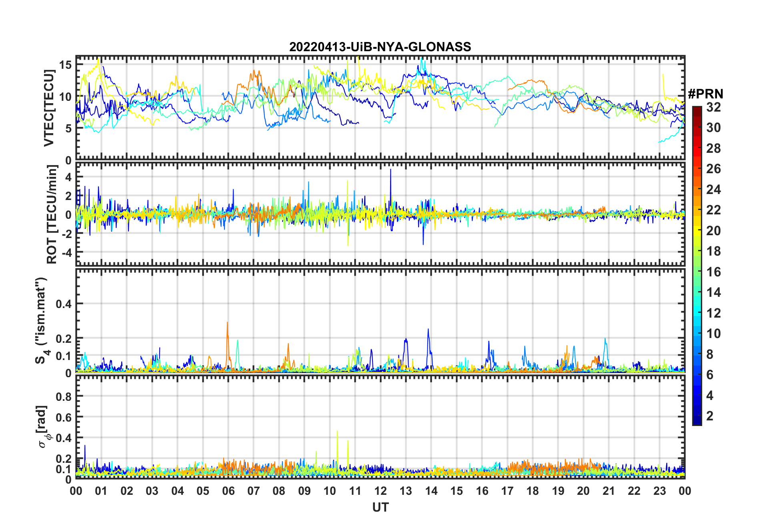Select the "UT" x-axis label
The image size is (761, 532).
(380, 507)
